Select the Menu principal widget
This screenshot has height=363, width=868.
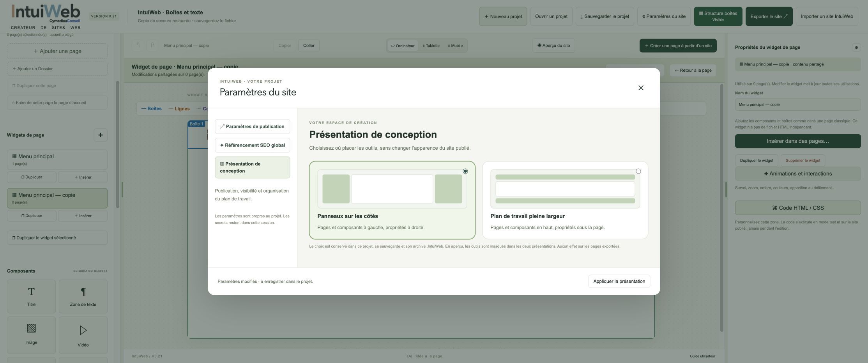pyautogui.click(x=57, y=159)
